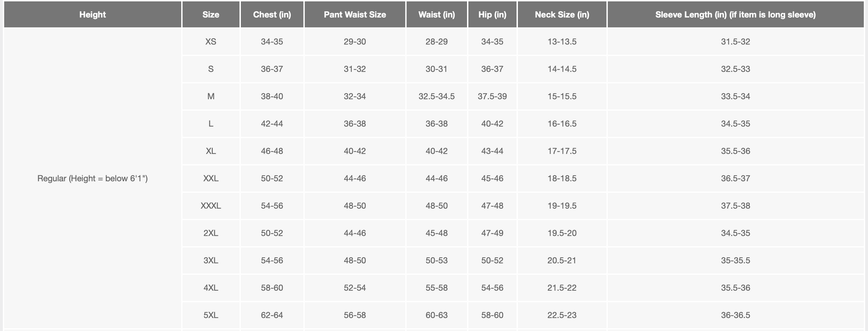
Task: Click the Pant Waist Size header
Action: (355, 15)
